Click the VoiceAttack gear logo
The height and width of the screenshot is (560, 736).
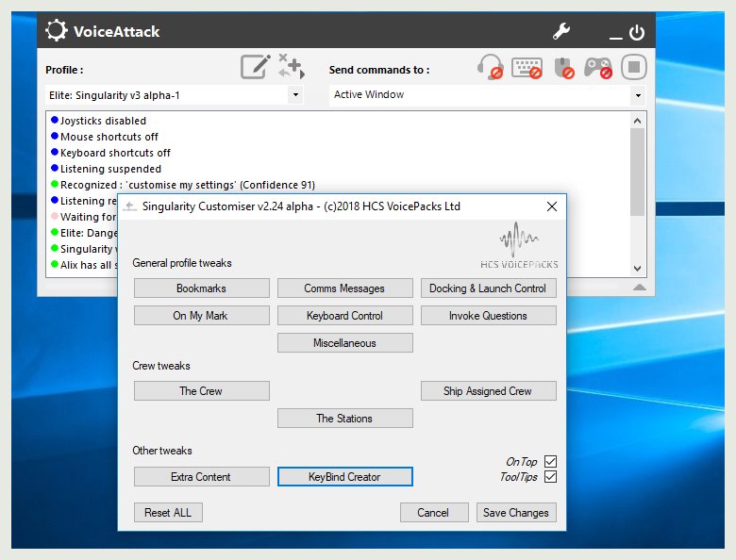tap(57, 30)
